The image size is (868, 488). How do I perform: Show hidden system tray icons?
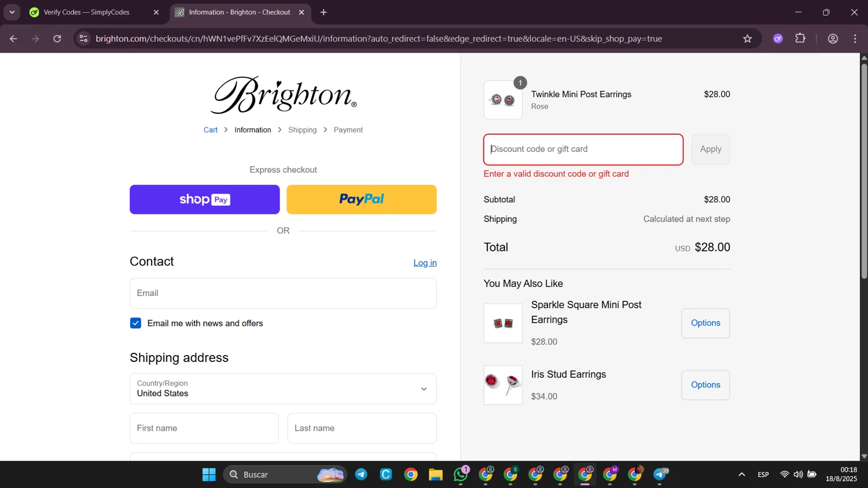(741, 475)
